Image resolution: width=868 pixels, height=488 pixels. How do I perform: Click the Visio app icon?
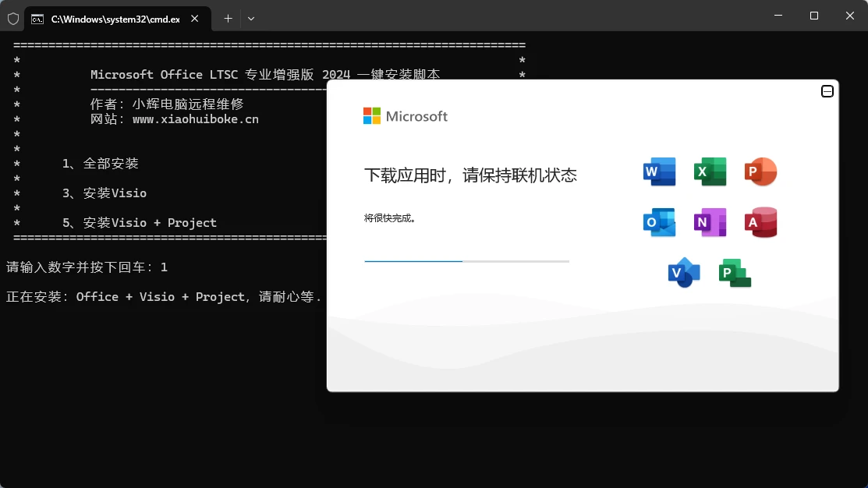pyautogui.click(x=684, y=273)
